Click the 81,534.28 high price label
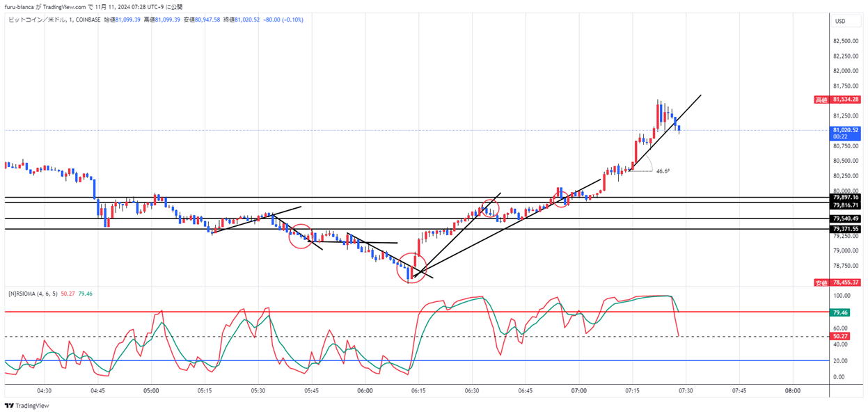This screenshot has height=414, width=868. coord(846,99)
